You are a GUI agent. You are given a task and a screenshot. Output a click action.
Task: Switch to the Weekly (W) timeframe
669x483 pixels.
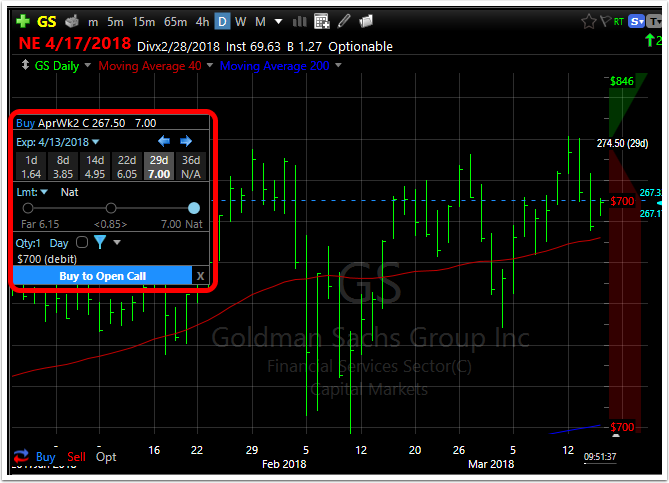[240, 21]
